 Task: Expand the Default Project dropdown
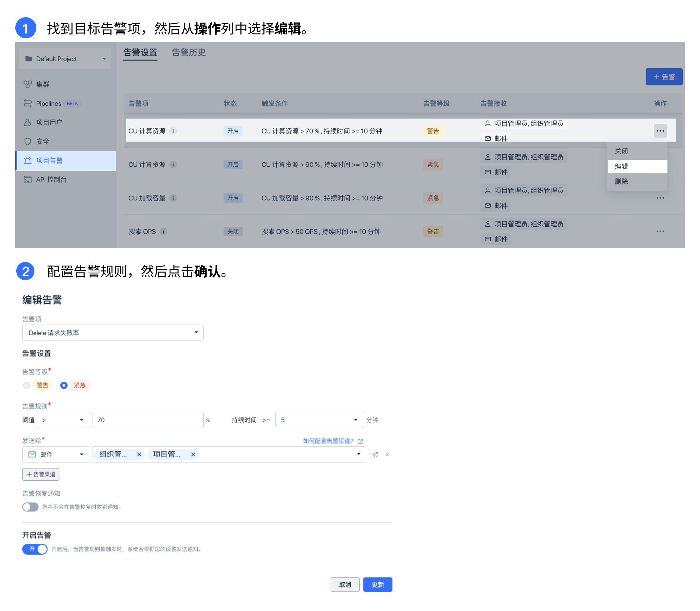65,59
